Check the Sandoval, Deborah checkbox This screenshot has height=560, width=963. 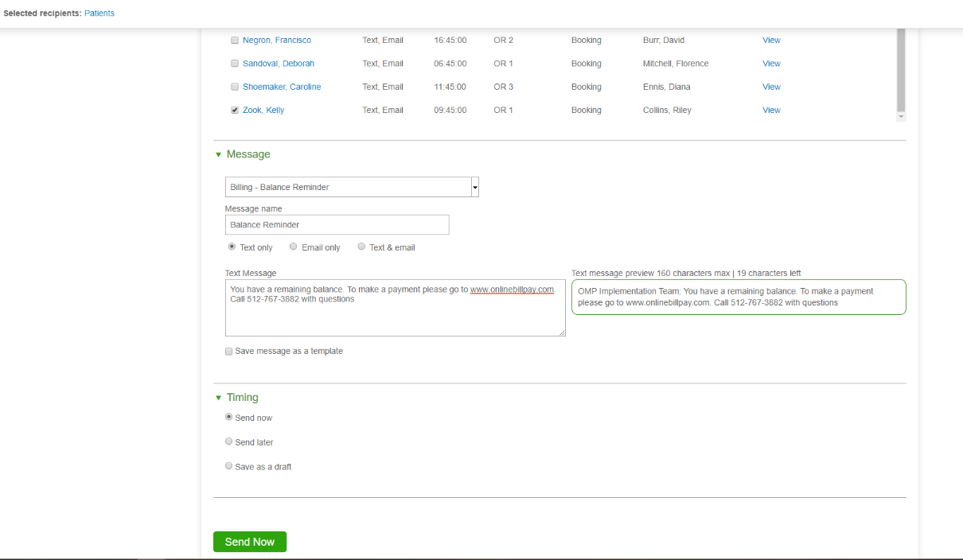coord(235,64)
